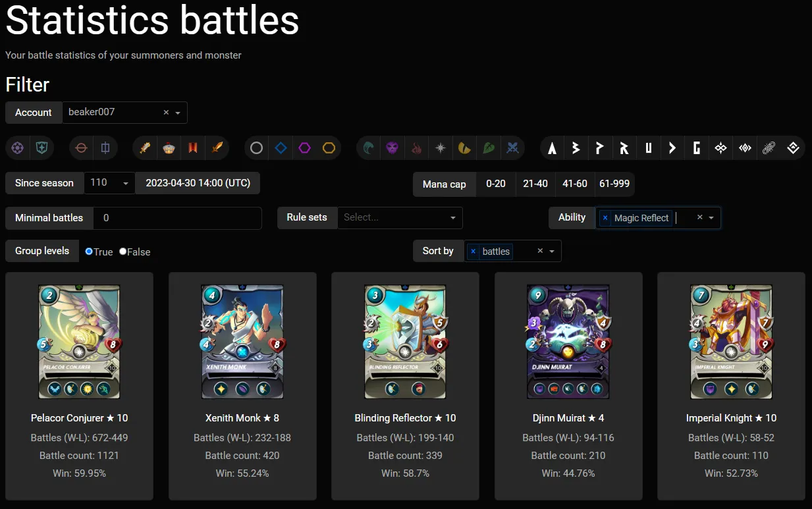812x509 pixels.
Task: Click the Minimal battles input field
Action: 178,218
